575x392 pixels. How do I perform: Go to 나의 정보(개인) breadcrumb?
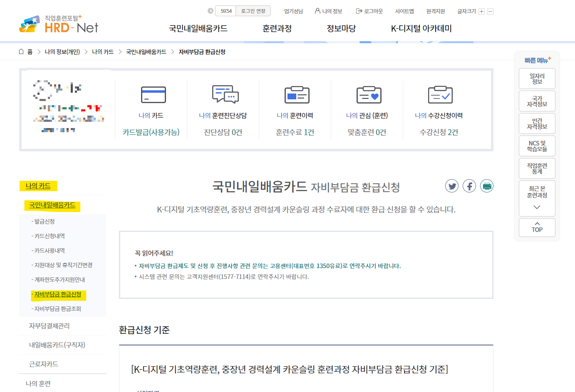click(62, 52)
